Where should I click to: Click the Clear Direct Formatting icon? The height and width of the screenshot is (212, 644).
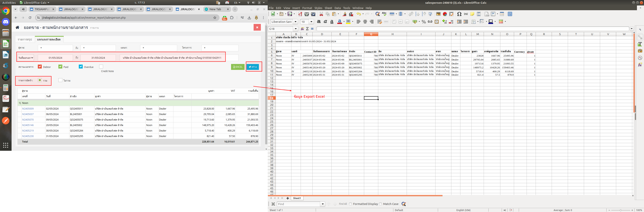coord(351,14)
